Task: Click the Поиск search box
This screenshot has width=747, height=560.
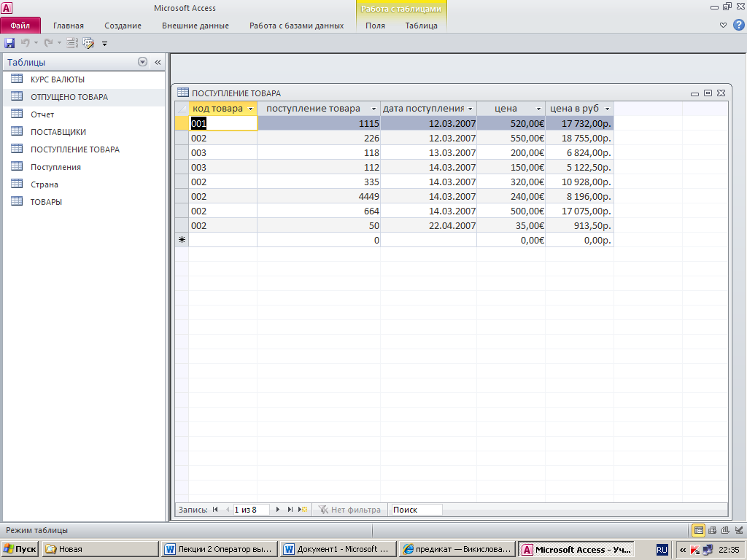Action: click(417, 510)
